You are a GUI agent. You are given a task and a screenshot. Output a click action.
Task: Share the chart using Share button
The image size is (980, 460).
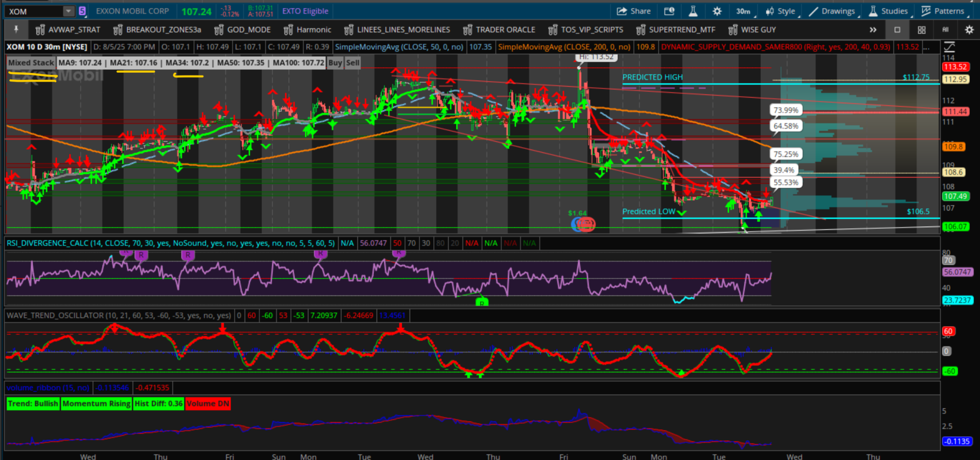pyautogui.click(x=634, y=11)
